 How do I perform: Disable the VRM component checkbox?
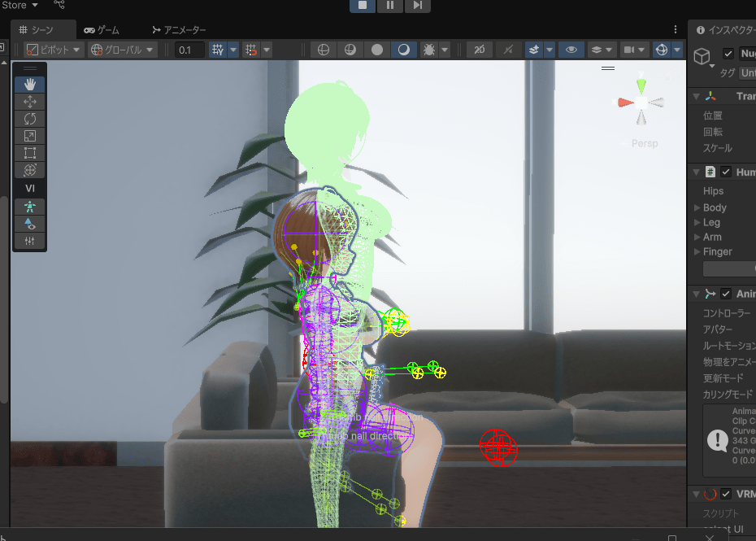coord(726,494)
